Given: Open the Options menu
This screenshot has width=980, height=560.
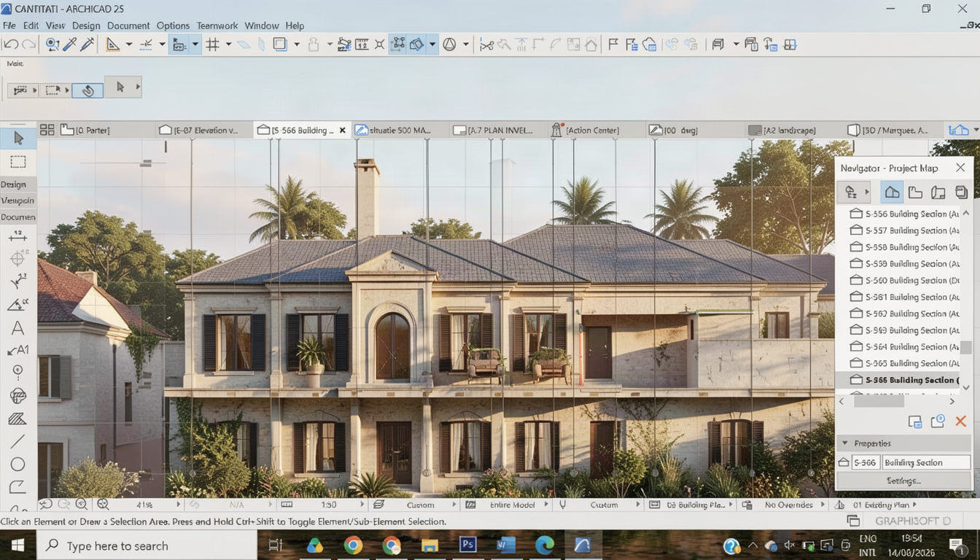Looking at the screenshot, I should tap(173, 26).
